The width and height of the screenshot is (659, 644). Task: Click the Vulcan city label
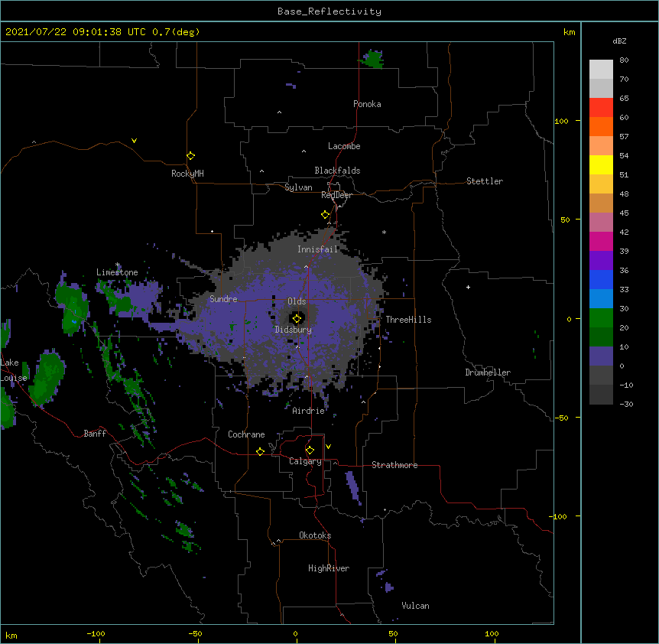click(415, 606)
